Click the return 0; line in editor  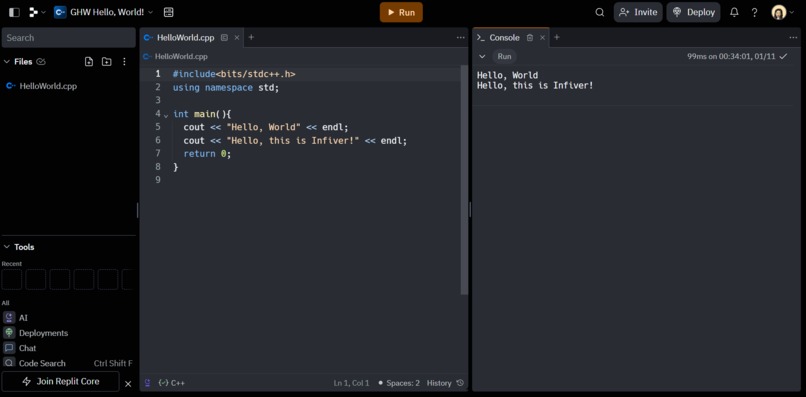pos(207,153)
